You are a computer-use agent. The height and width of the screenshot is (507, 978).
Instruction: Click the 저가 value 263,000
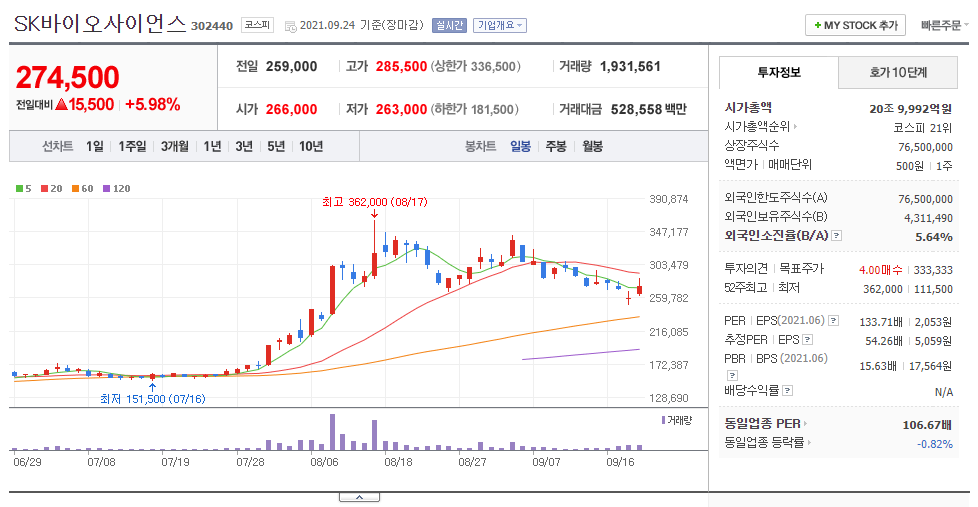coord(401,109)
